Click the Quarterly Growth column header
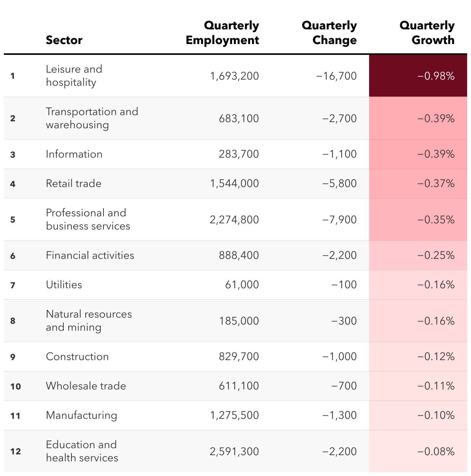 click(x=427, y=33)
